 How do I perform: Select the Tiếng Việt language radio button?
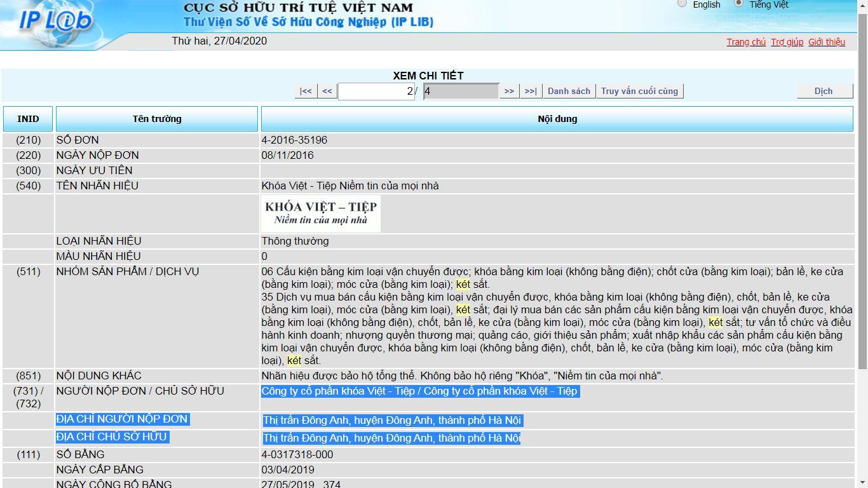pyautogui.click(x=738, y=3)
